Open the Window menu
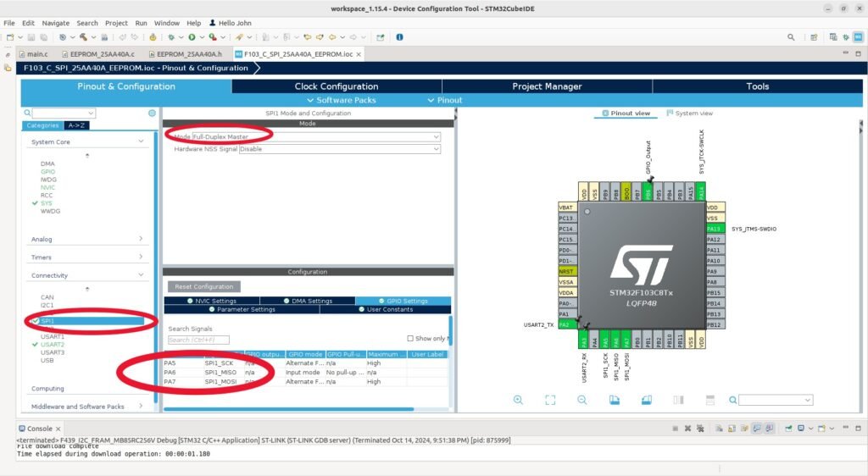The image size is (868, 476). 167,23
